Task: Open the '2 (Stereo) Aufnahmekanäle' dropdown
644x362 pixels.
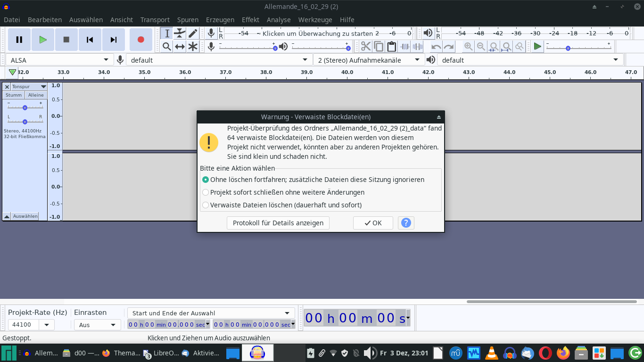Action: (x=368, y=60)
